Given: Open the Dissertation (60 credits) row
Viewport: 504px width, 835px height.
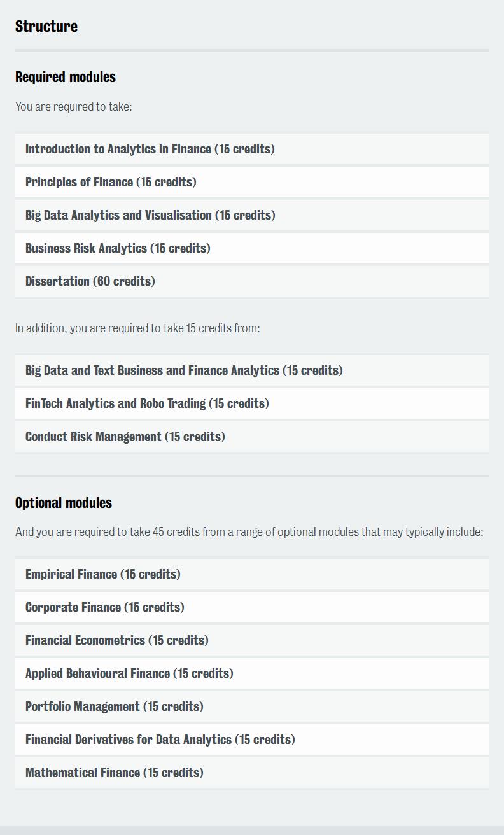Looking at the screenshot, I should [252, 281].
